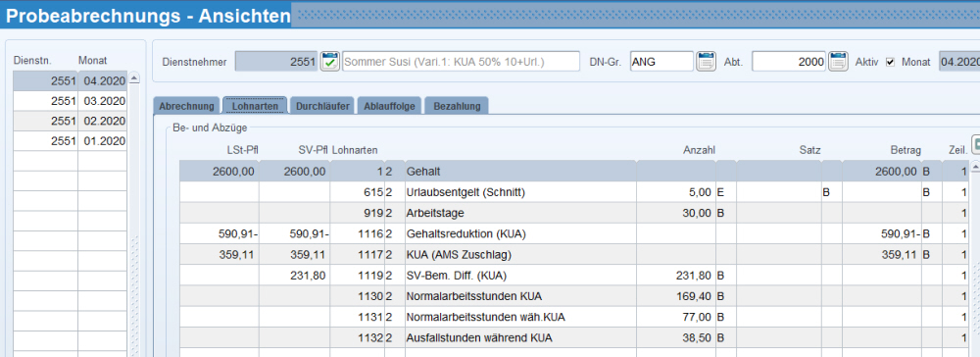Screen dimensions: 980x357
Task: Select the Gehaltsreduktion (KUA) row
Action: click(x=573, y=233)
